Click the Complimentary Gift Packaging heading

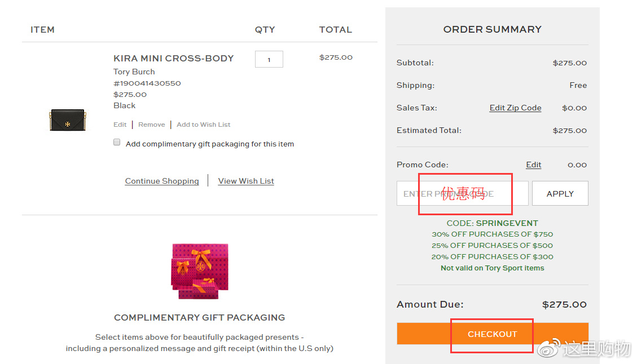[x=199, y=317]
